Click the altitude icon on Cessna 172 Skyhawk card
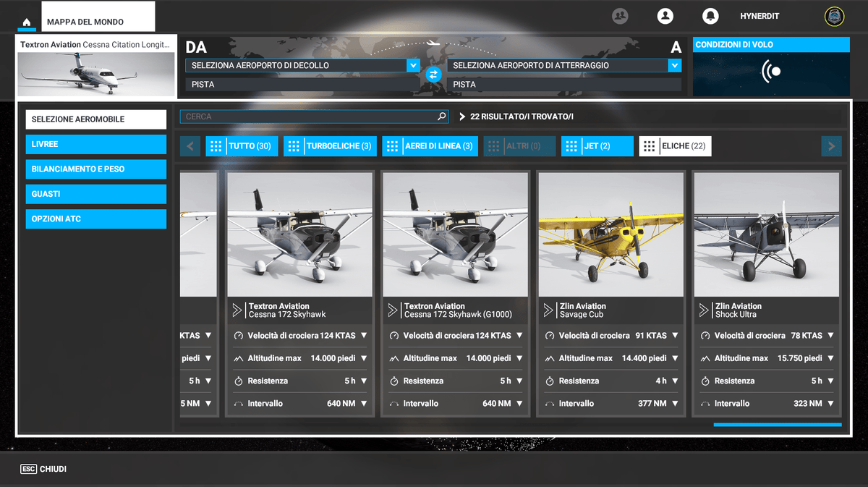 coord(239,358)
